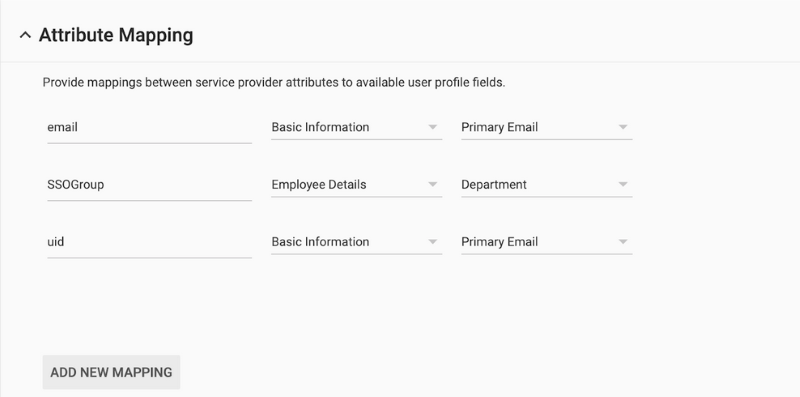Click the mapping description text
800x397 pixels.
[x=274, y=83]
